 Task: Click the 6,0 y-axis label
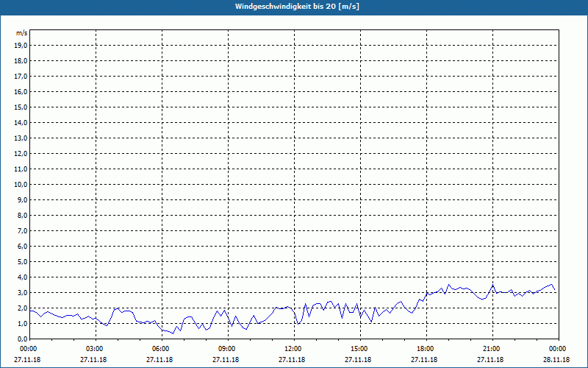pos(23,247)
